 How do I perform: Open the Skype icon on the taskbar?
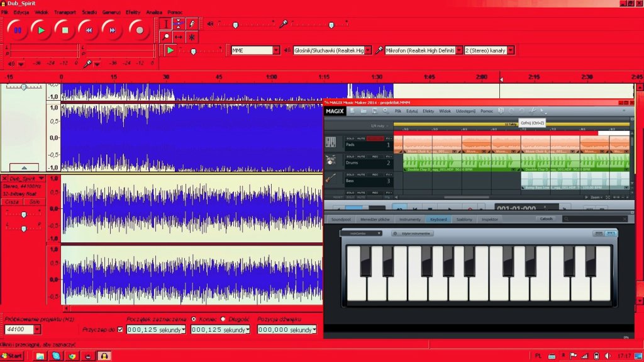tap(56, 356)
